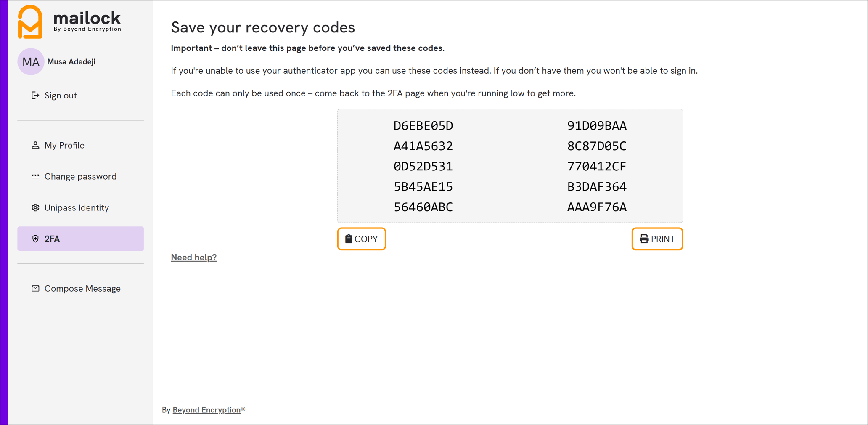
Task: Click the clipboard icon inside COPY button
Action: (x=347, y=239)
